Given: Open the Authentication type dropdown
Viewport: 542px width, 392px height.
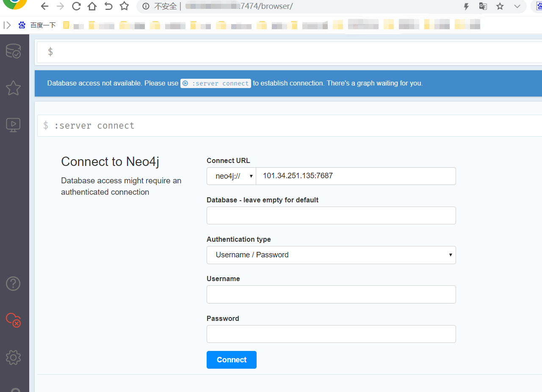Looking at the screenshot, I should point(331,255).
